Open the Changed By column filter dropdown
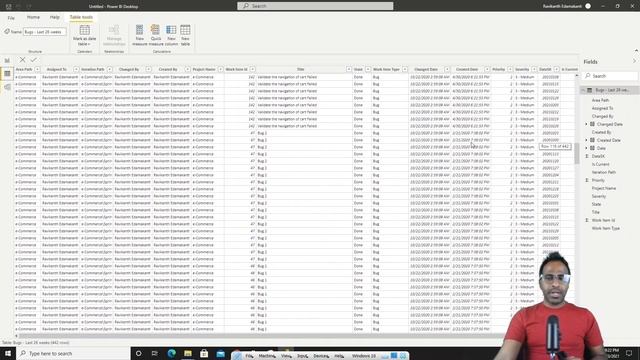Image resolution: width=640 pixels, height=360 pixels. pyautogui.click(x=148, y=69)
